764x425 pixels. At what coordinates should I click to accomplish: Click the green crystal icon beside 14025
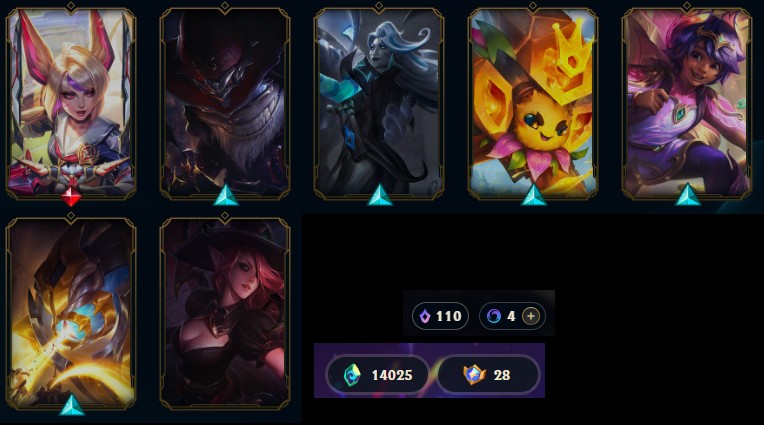coord(352,375)
